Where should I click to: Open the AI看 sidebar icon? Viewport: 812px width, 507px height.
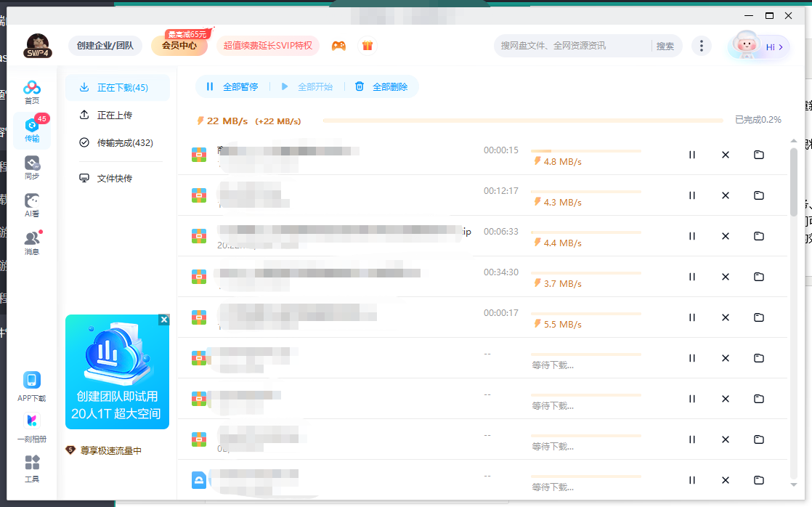pyautogui.click(x=31, y=206)
